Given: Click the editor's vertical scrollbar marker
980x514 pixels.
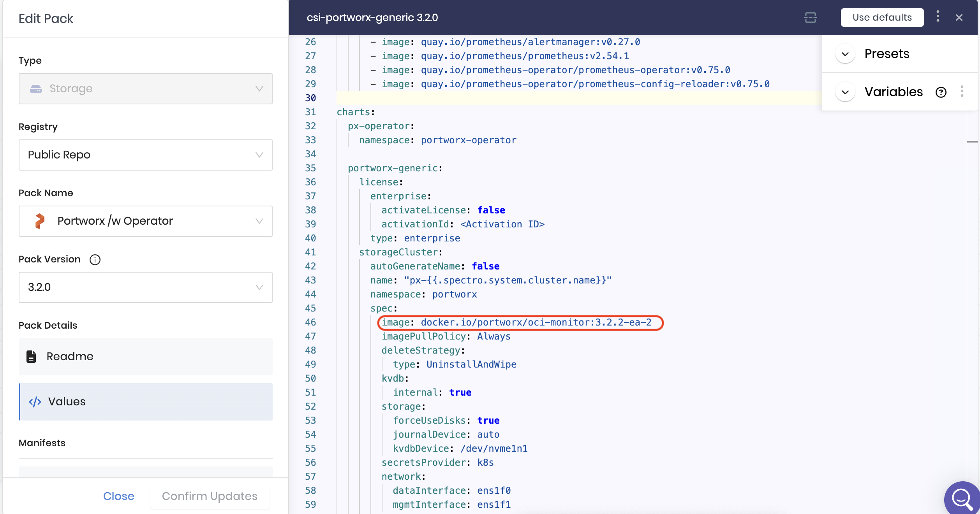Looking at the screenshot, I should pyautogui.click(x=972, y=142).
